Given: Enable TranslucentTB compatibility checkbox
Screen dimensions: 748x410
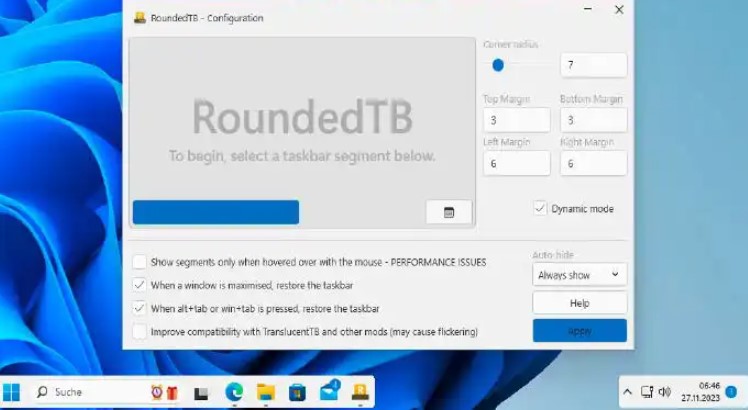Looking at the screenshot, I should tap(139, 331).
